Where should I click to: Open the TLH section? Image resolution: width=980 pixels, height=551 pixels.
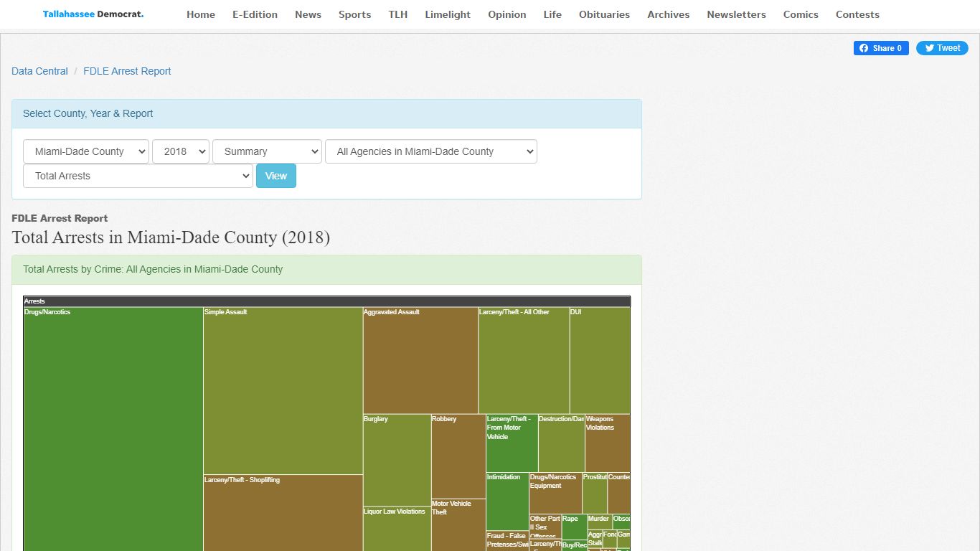coord(398,14)
